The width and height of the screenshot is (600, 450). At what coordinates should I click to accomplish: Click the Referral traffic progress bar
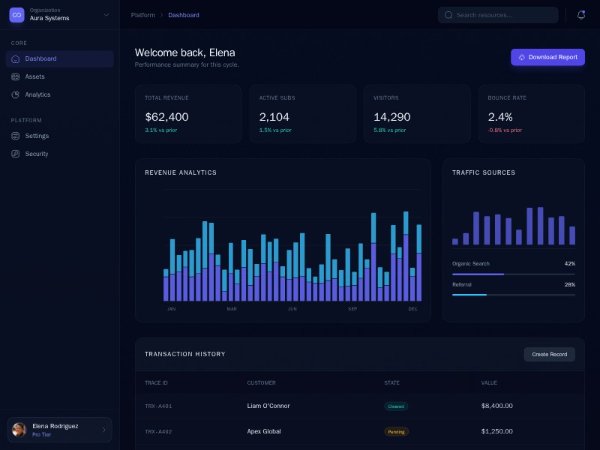click(x=513, y=295)
